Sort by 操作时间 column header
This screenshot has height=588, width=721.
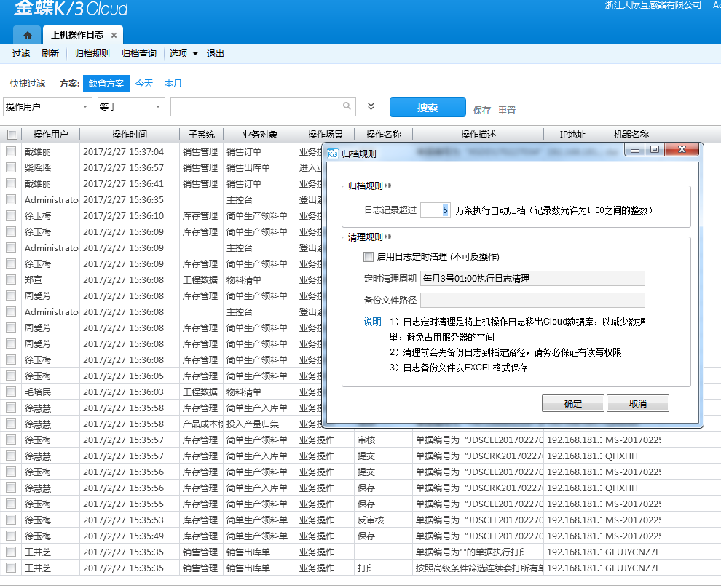130,135
